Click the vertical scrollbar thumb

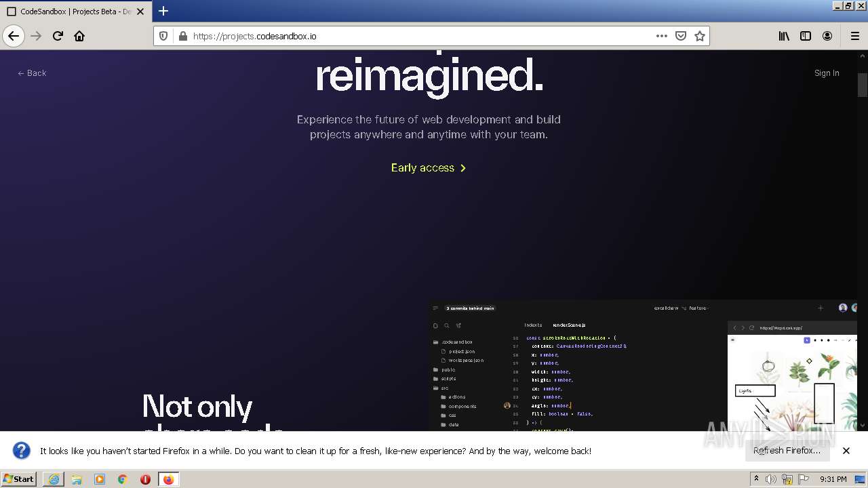click(x=863, y=85)
